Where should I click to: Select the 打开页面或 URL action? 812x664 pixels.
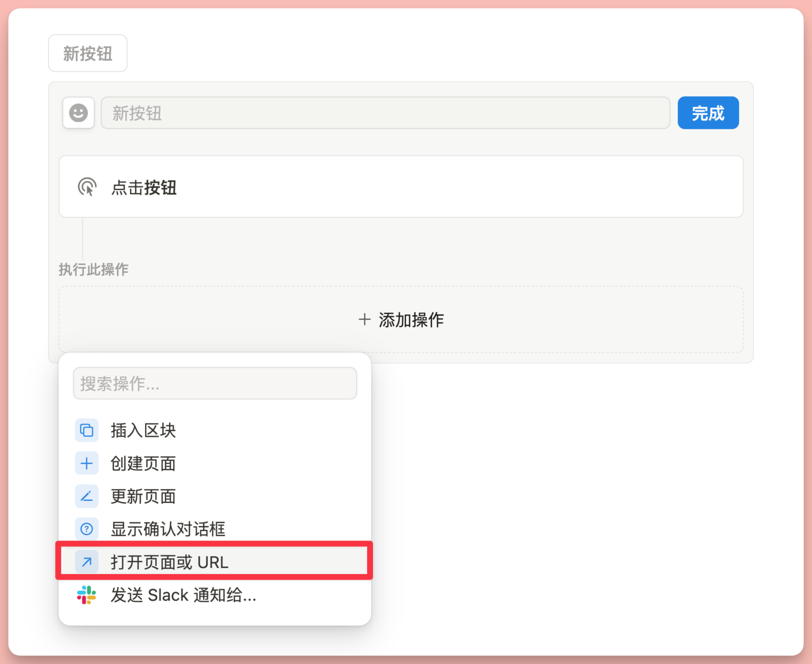click(x=169, y=562)
